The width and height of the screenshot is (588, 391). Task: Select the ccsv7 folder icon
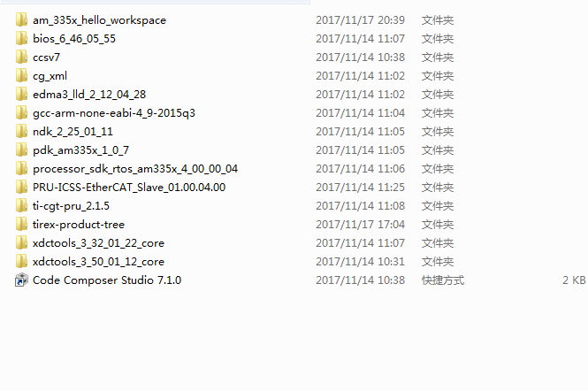pos(21,57)
